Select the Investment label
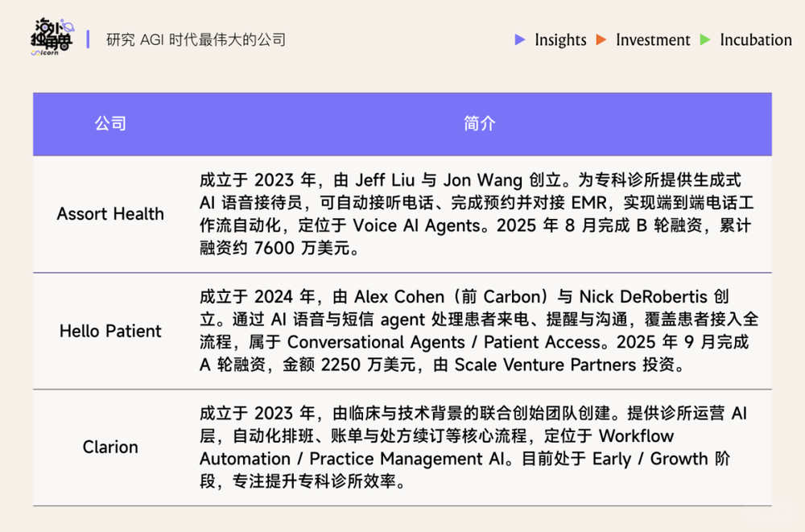This screenshot has width=805, height=532. click(653, 39)
